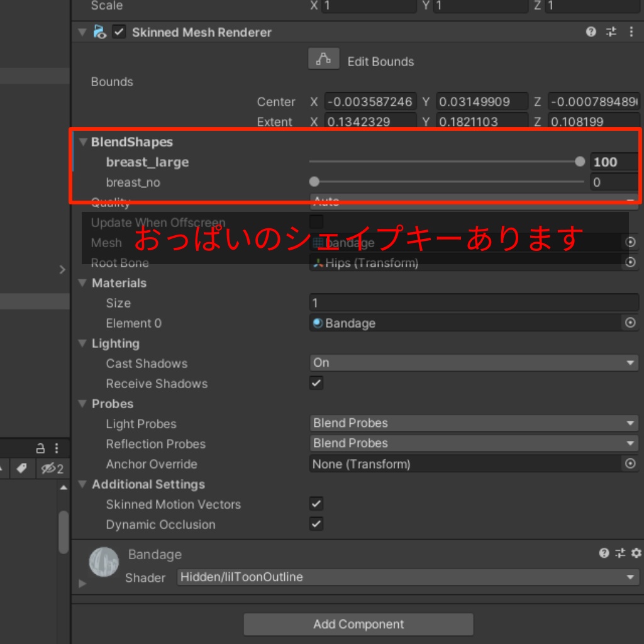
Task: Open Skinned Mesh Renderer preset settings
Action: click(x=611, y=32)
